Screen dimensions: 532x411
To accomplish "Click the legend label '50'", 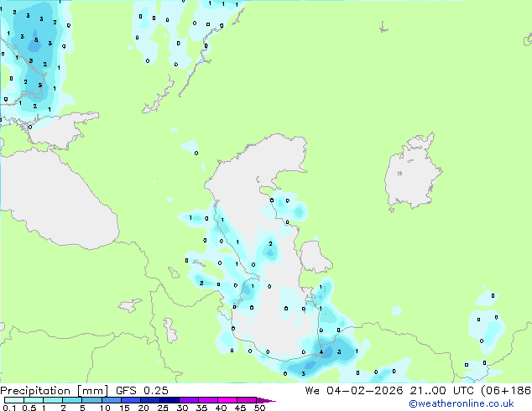I will [x=259, y=408].
